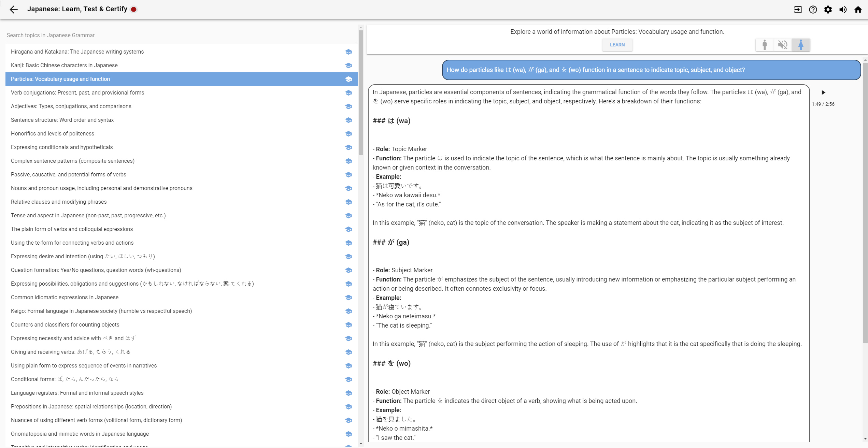This screenshot has height=448, width=868.
Task: Click graduation cap icon for Common idiomatic expressions
Action: 348,298
